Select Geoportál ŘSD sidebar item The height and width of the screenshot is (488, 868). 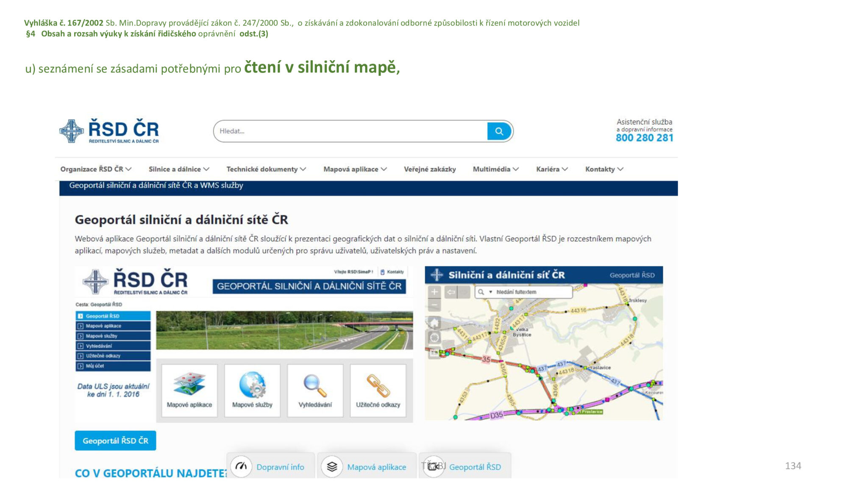tap(113, 316)
